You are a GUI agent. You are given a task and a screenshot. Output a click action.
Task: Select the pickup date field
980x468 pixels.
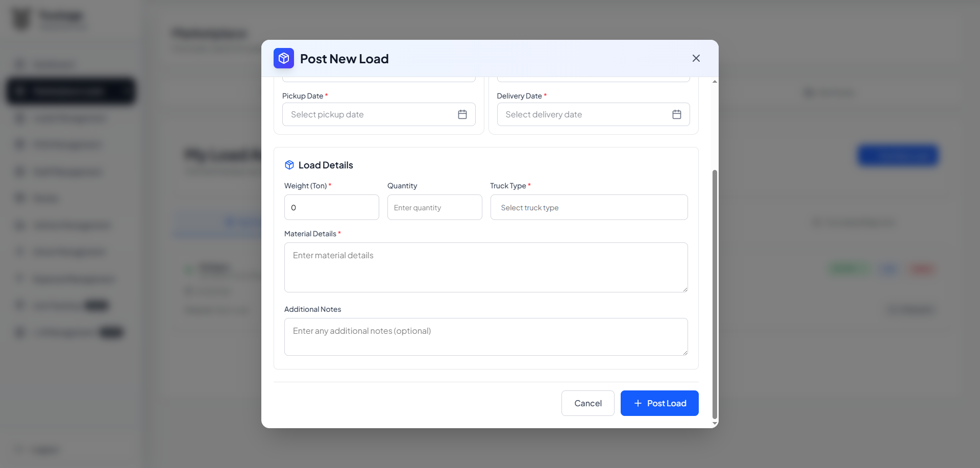pos(379,114)
